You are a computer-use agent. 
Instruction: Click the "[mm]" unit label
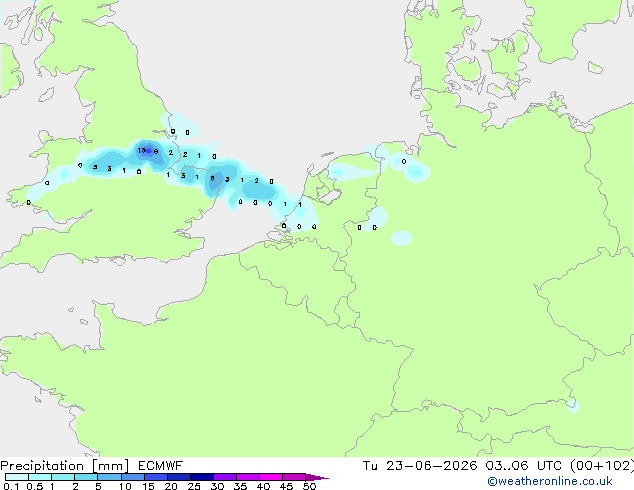pos(110,466)
